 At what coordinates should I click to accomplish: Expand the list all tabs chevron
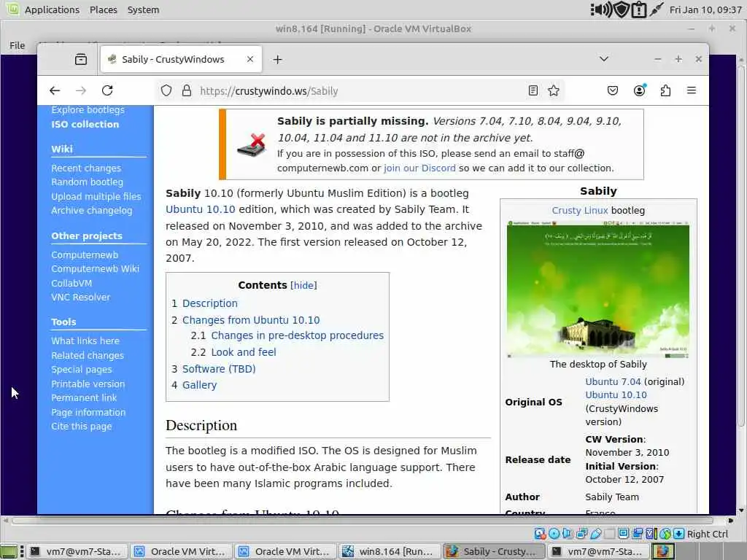point(604,59)
